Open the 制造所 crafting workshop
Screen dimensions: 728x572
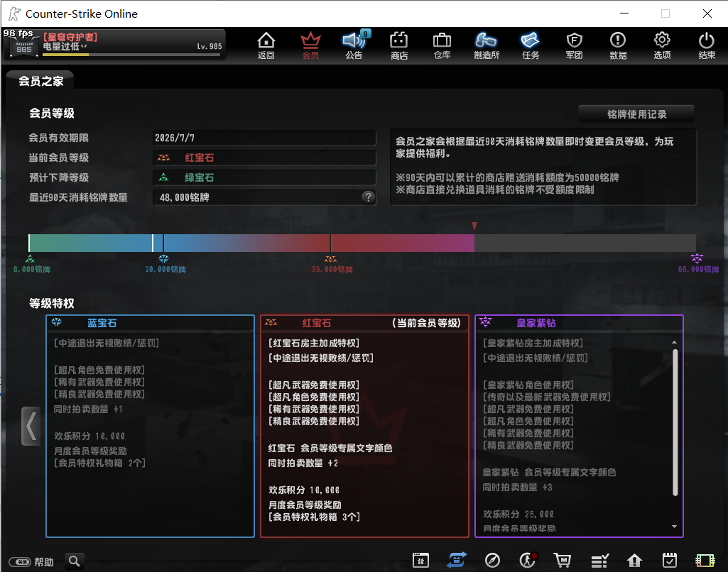coord(487,45)
